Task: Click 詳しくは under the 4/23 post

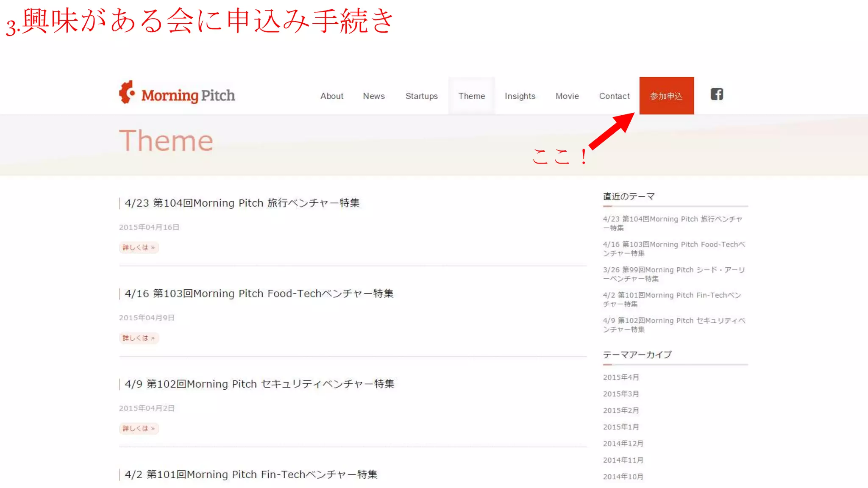Action: [139, 247]
